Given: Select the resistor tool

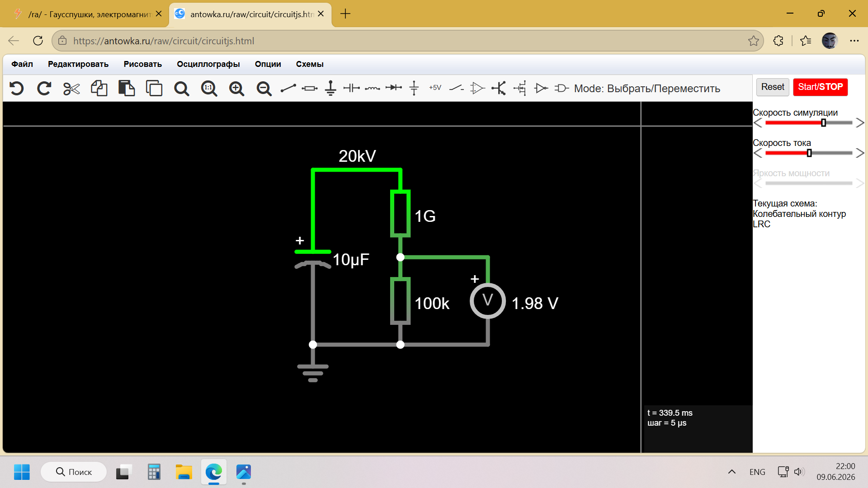Looking at the screenshot, I should coord(310,88).
